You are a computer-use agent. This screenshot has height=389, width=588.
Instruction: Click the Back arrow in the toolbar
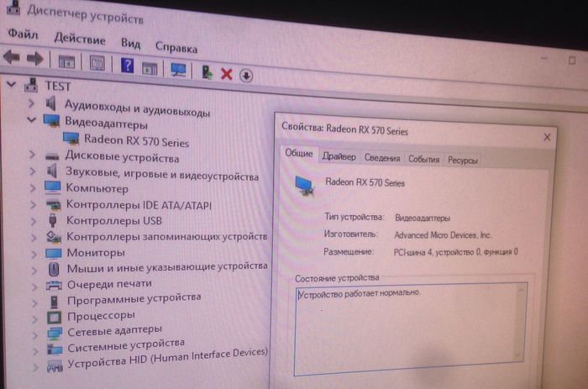[x=12, y=57]
